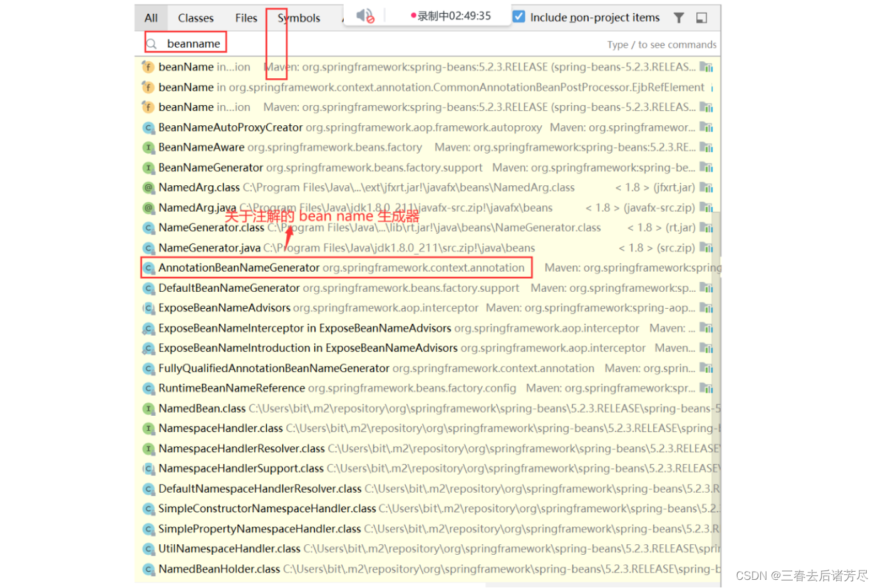This screenshot has width=878, height=588.
Task: Select beanName field in EjbRefElement result
Action: pyautogui.click(x=428, y=87)
